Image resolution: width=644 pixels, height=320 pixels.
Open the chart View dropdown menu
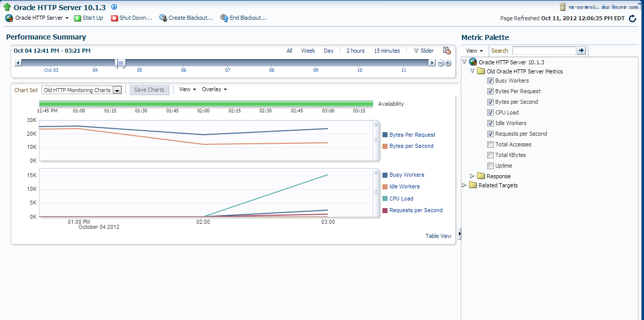point(188,89)
